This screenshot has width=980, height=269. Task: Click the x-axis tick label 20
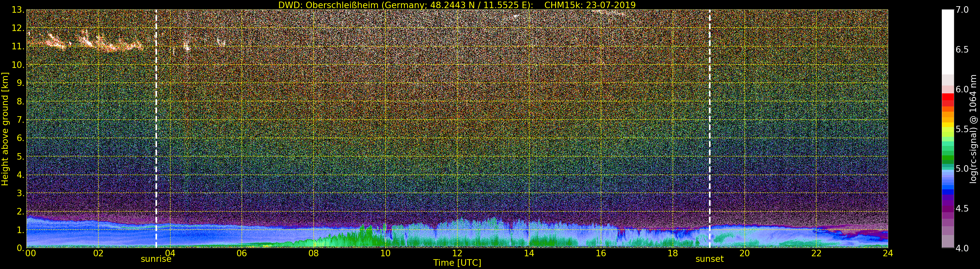pyautogui.click(x=744, y=253)
